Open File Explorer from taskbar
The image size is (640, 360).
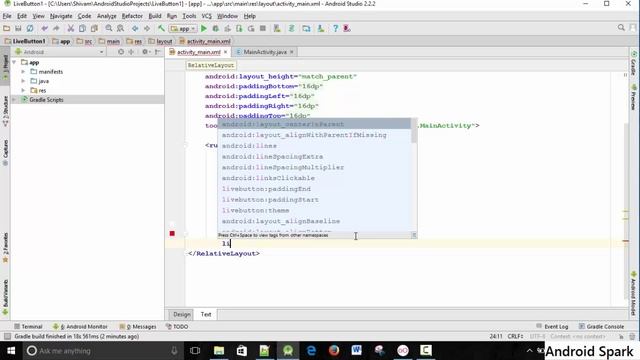219,351
